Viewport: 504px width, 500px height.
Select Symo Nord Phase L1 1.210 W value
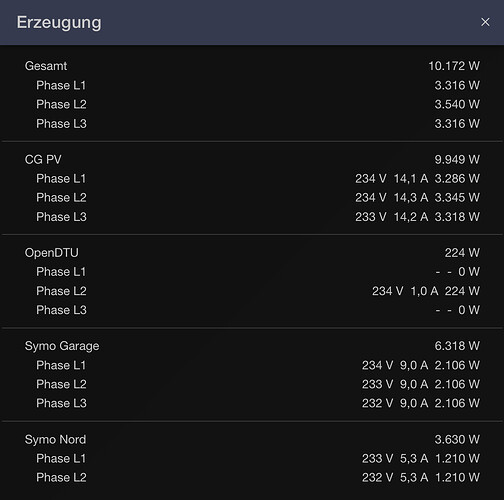point(457,459)
